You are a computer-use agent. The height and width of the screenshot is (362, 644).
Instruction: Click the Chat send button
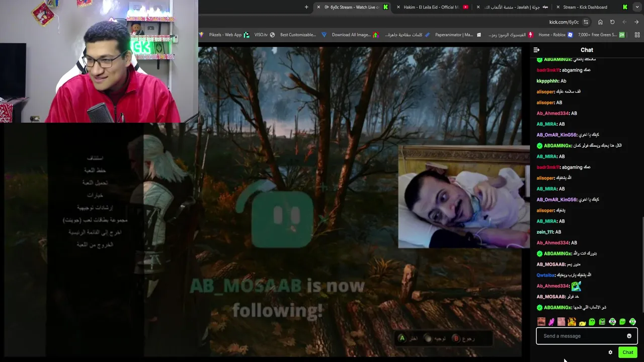point(627,352)
